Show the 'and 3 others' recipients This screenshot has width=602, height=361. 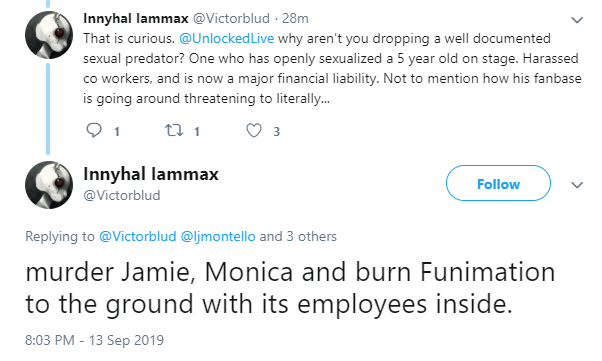[298, 236]
